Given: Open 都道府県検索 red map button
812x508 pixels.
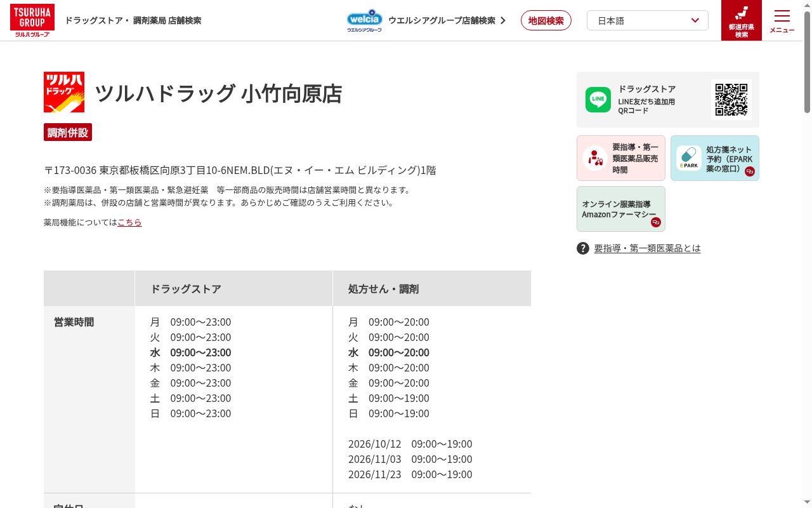Looking at the screenshot, I should (x=742, y=20).
